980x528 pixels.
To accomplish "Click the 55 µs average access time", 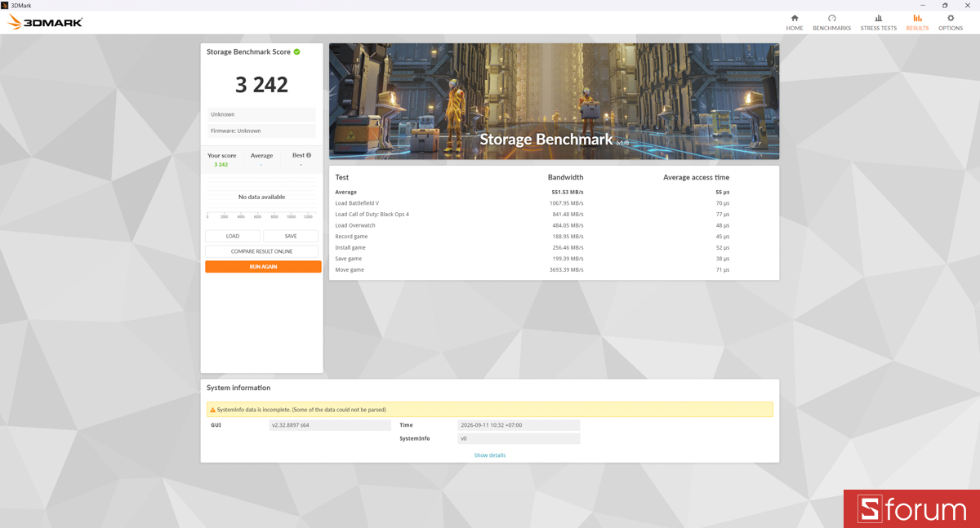I will point(723,192).
